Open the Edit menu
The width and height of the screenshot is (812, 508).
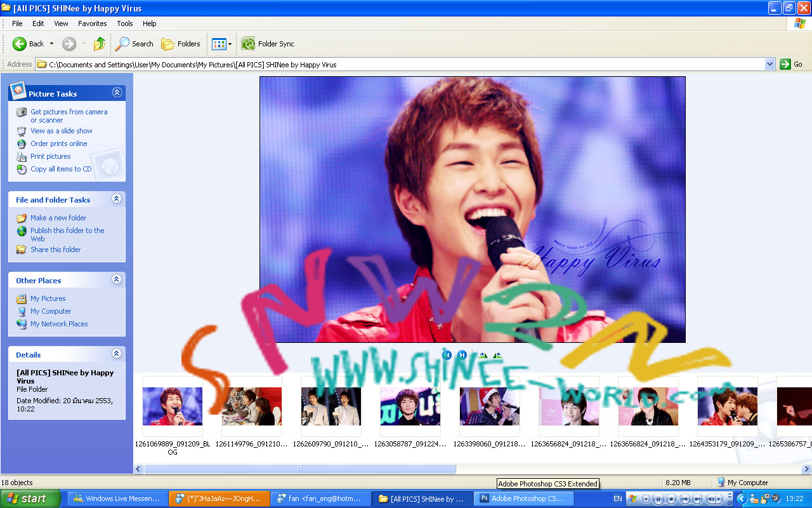click(38, 23)
